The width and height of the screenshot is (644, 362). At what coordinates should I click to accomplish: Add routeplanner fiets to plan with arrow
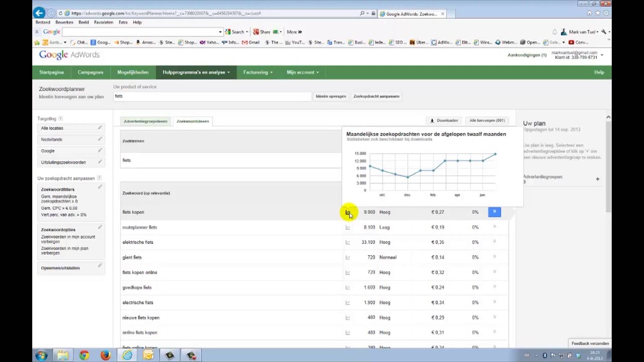pos(495,227)
